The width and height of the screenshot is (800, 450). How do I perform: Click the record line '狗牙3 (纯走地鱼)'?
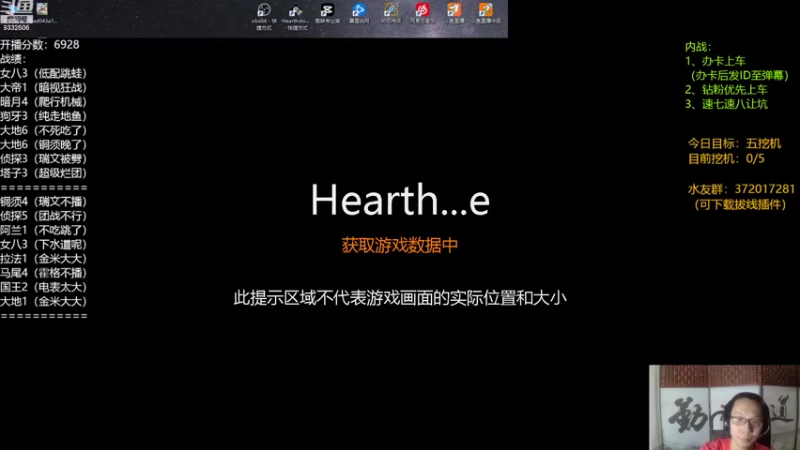[43, 116]
